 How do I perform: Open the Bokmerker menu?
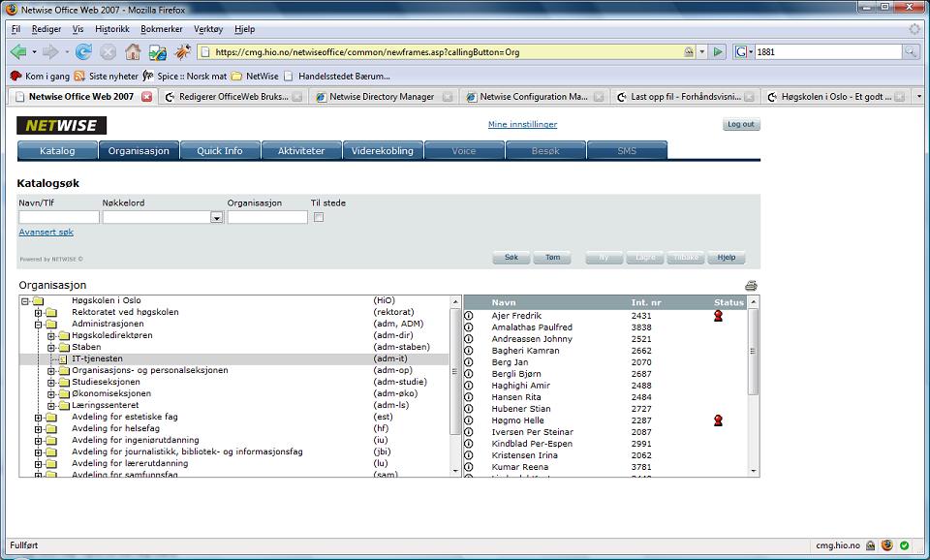(162, 29)
